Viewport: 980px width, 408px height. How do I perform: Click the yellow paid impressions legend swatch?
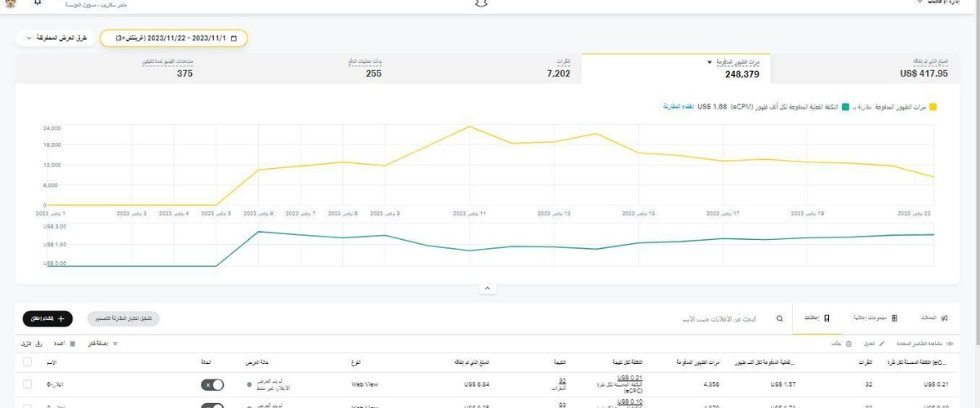pos(933,107)
